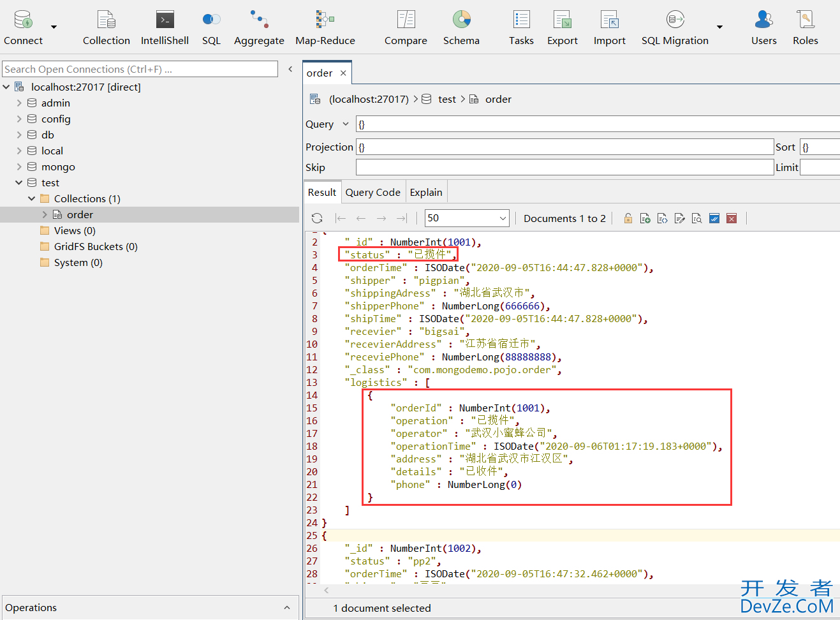Toggle the read-only lock icon
The width and height of the screenshot is (840, 620).
[x=628, y=218]
